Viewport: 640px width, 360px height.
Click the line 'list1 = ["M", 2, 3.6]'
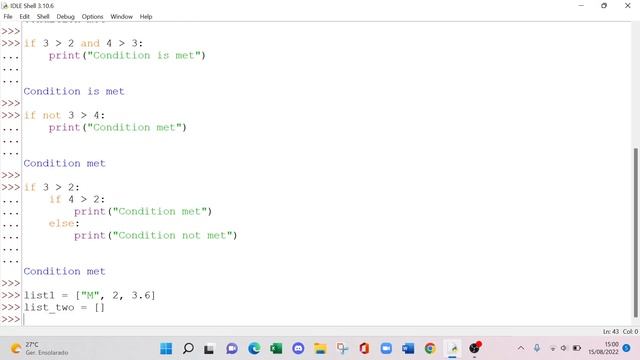pyautogui.click(x=89, y=295)
